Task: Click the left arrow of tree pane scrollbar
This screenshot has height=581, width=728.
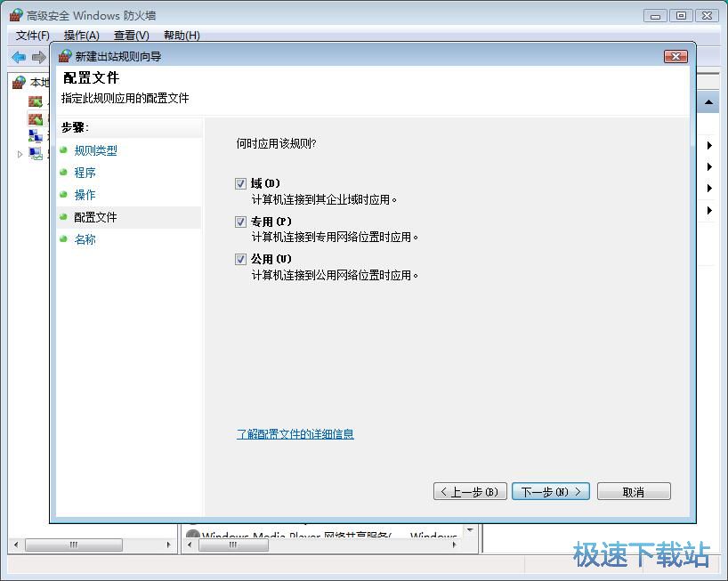Action: click(16, 545)
